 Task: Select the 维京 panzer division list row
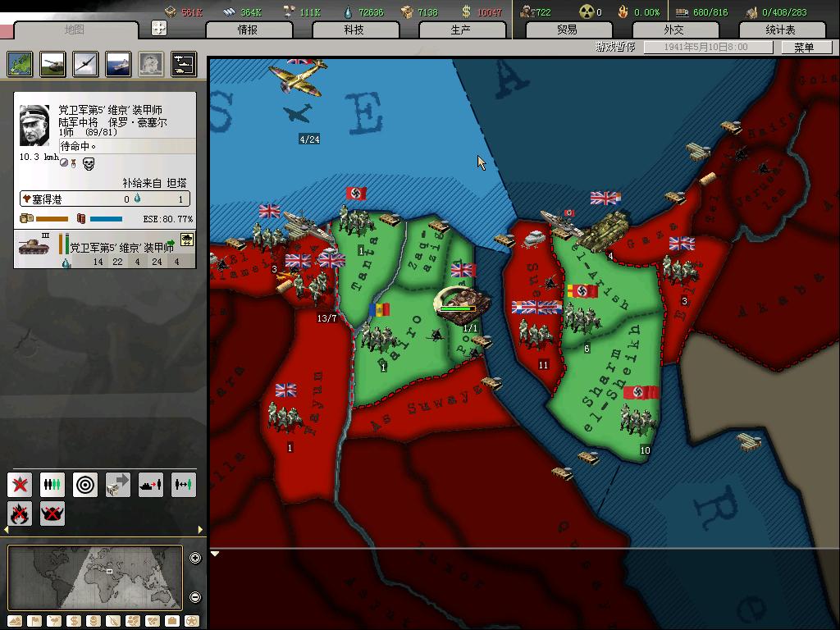pos(105,249)
